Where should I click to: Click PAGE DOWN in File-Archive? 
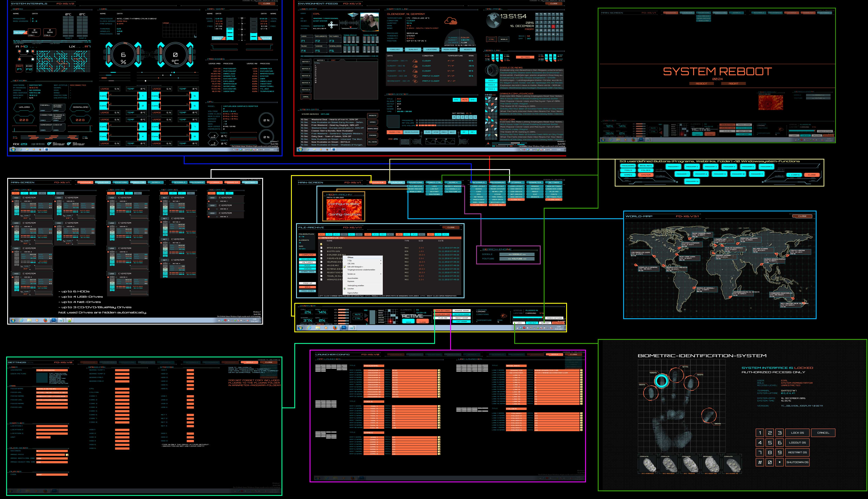(307, 291)
